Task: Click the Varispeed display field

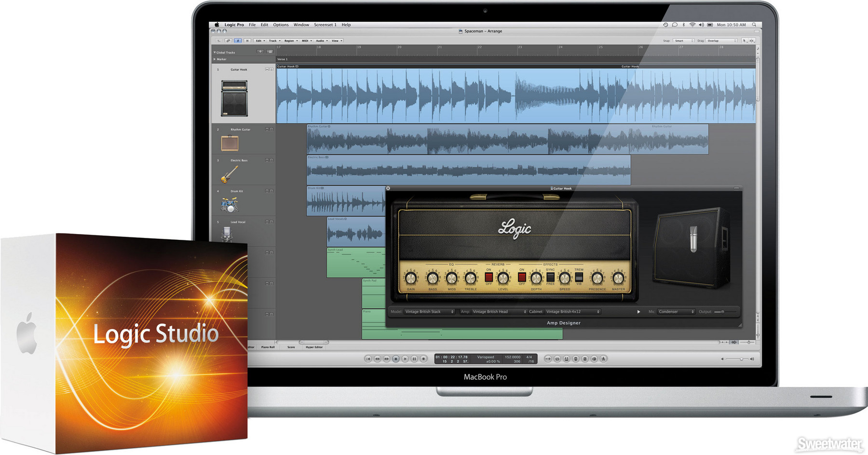Action: tap(486, 359)
